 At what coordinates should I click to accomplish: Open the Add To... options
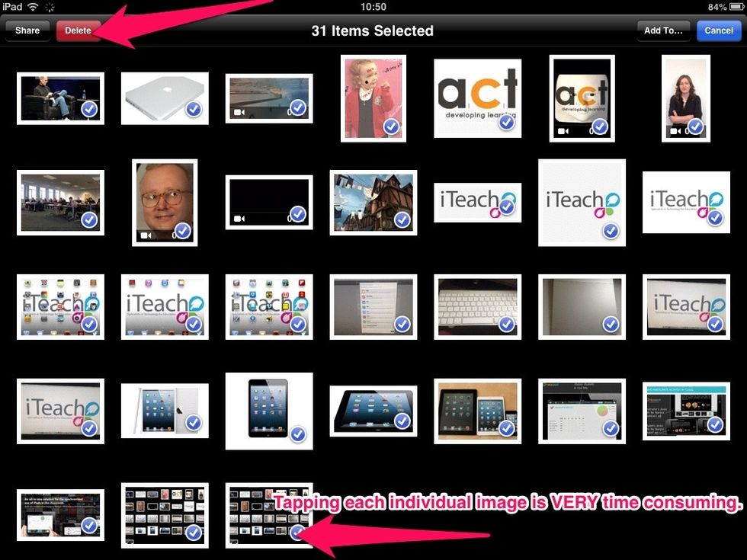[662, 30]
